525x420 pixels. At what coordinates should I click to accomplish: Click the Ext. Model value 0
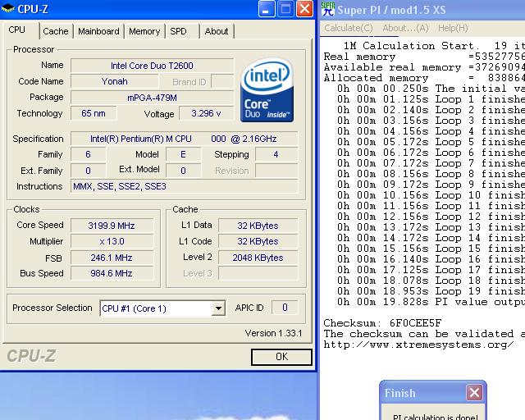[x=183, y=171]
